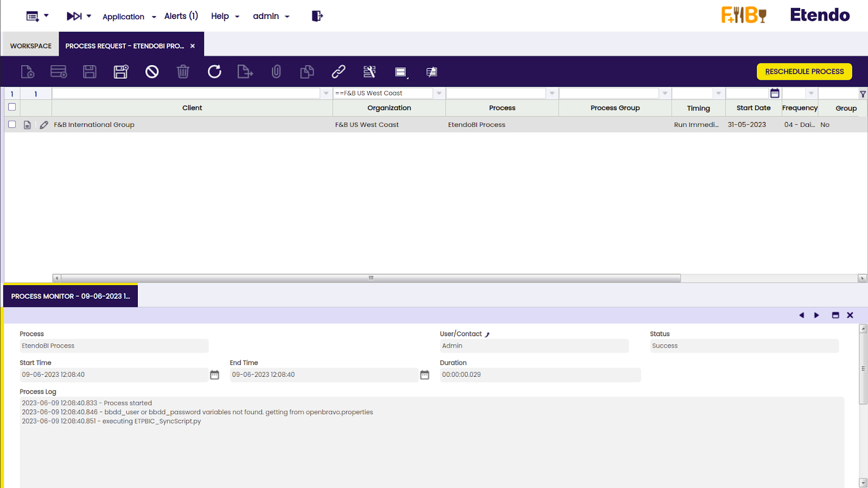Click the grid filter funnel icon
This screenshot has height=488, width=868.
click(863, 94)
